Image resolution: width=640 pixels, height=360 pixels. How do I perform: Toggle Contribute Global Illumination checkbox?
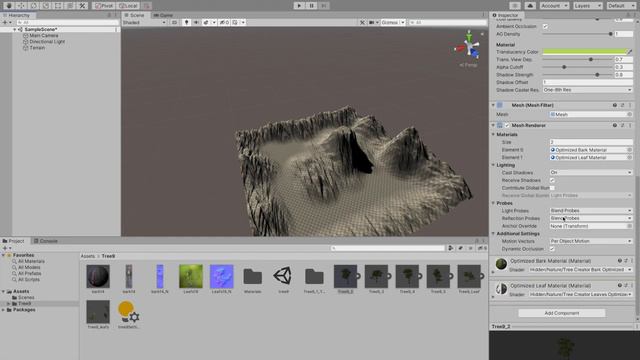click(552, 188)
